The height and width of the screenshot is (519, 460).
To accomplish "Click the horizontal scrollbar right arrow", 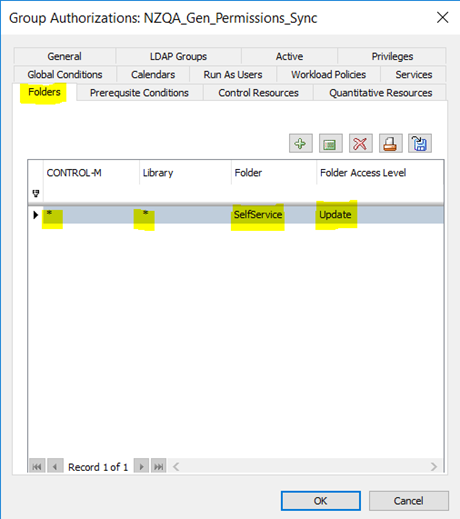I will (434, 467).
